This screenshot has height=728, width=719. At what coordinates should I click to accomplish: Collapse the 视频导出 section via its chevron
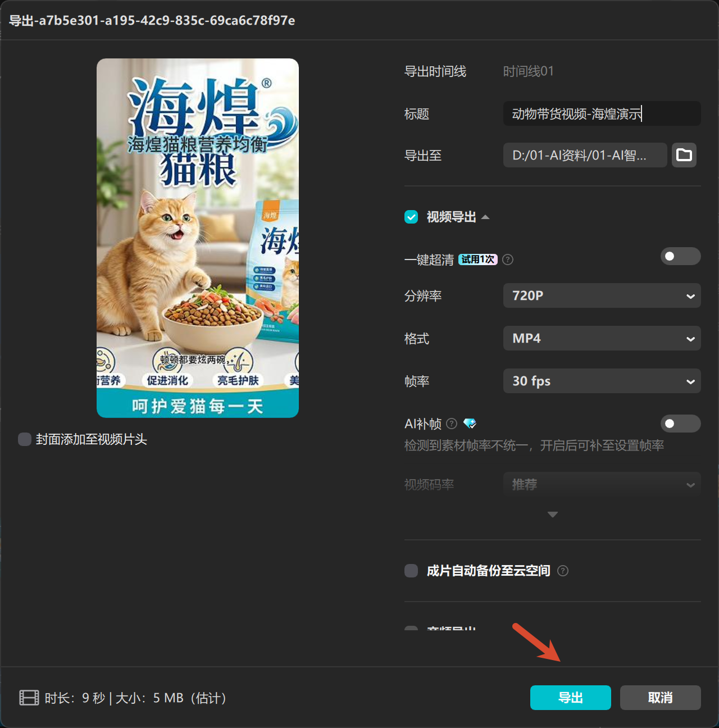pos(486,217)
